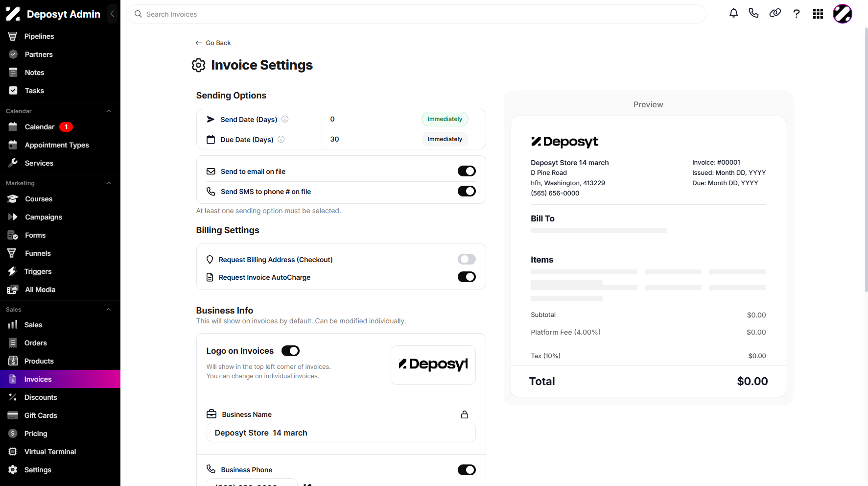The height and width of the screenshot is (486, 868).
Task: Click Send Date info icon
Action: 285,119
